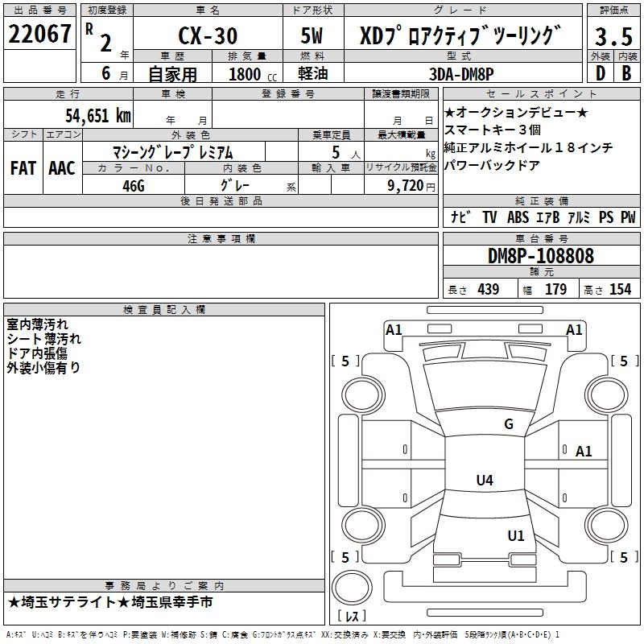Click inspector note シート薄汚れ
Image resolution: width=644 pixels, height=644 pixels.
44,339
